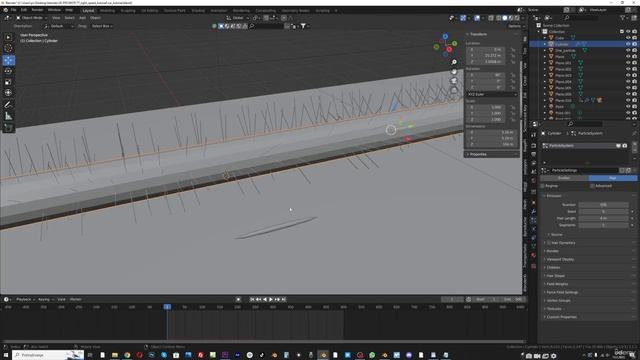Enable the Regrow checkbox

(543, 186)
